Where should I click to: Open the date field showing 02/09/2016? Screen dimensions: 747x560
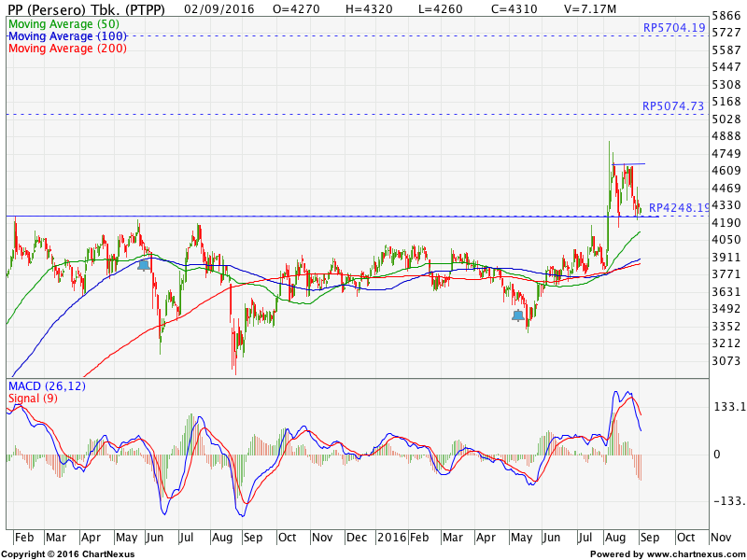[215, 7]
